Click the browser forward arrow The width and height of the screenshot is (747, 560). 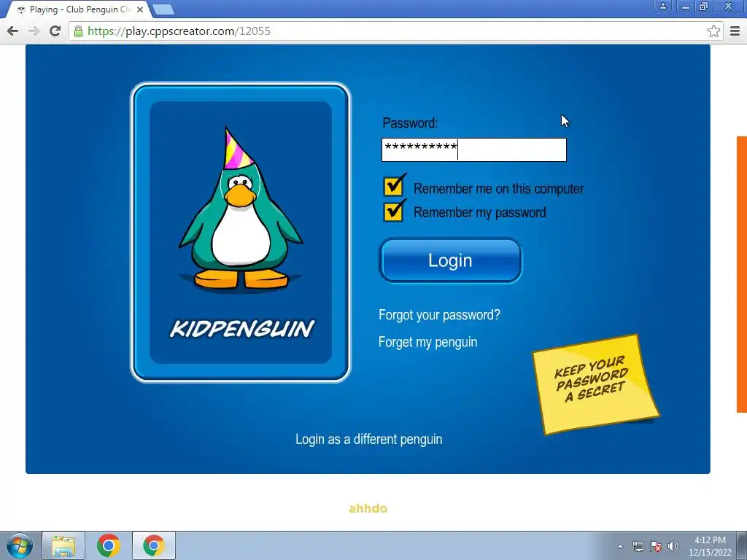(34, 31)
